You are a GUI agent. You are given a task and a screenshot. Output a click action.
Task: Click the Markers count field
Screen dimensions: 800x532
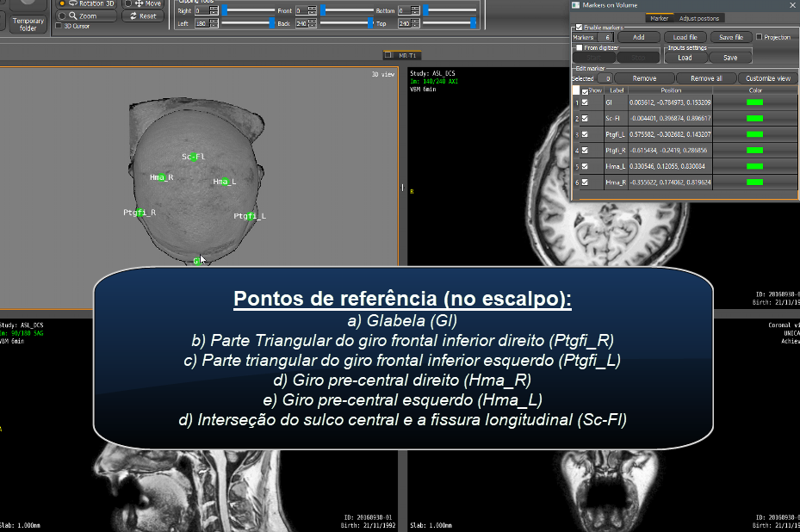pyautogui.click(x=605, y=37)
